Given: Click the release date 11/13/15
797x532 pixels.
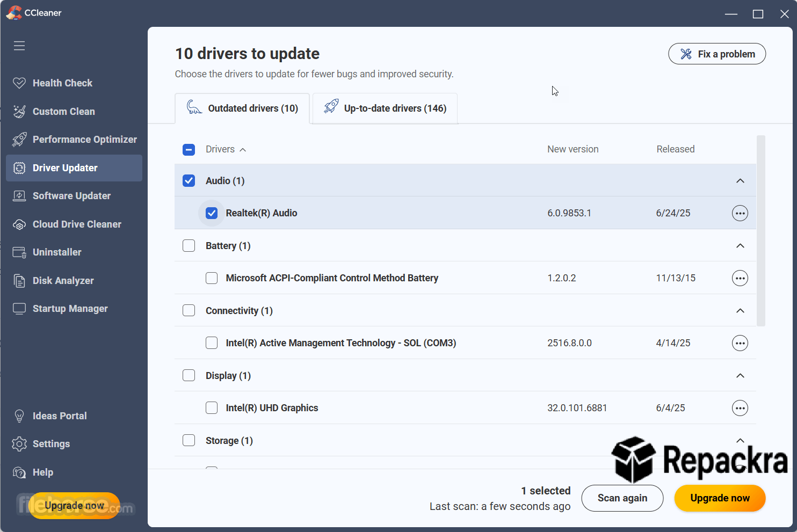Looking at the screenshot, I should 676,278.
